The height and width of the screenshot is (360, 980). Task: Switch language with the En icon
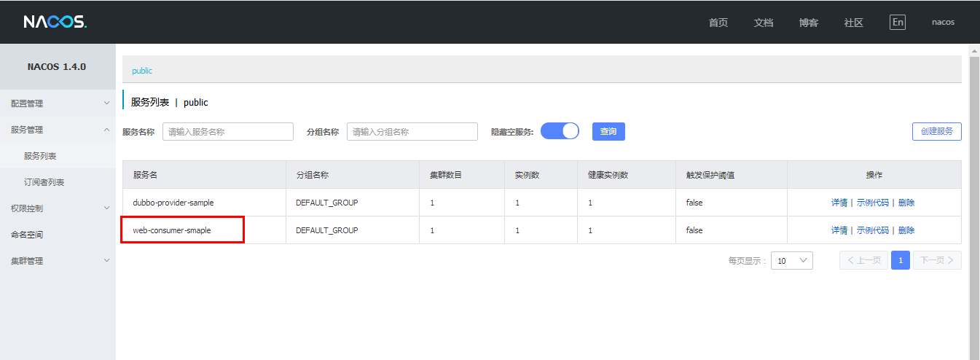(898, 22)
